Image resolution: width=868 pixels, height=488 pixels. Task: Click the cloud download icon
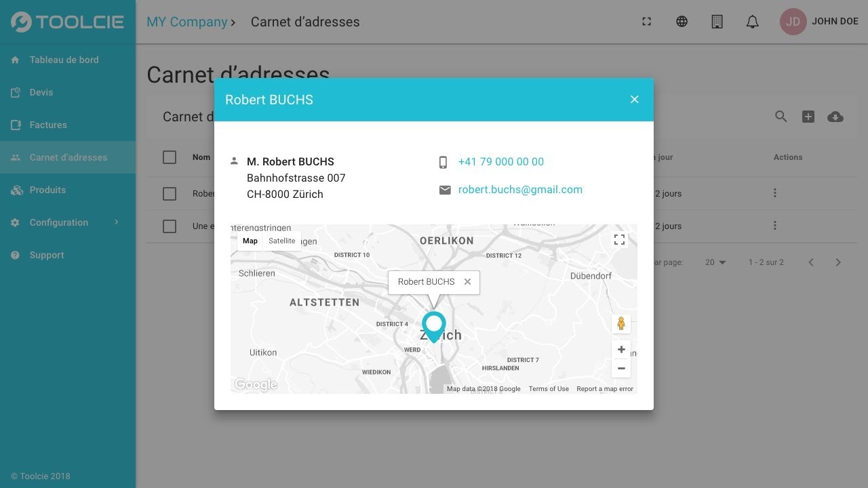pyautogui.click(x=835, y=117)
